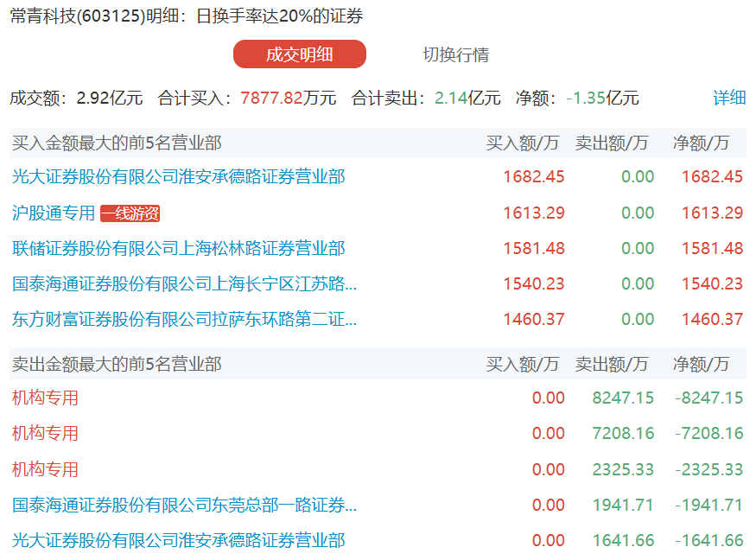Open the 详细 link
The width and height of the screenshot is (756, 560).
pyautogui.click(x=728, y=98)
